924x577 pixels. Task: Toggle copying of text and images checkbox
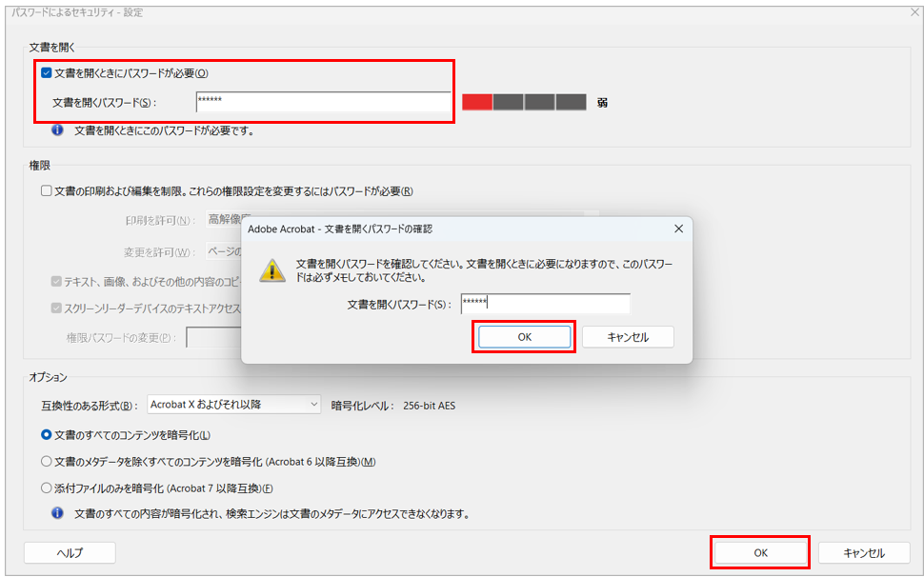click(x=56, y=282)
